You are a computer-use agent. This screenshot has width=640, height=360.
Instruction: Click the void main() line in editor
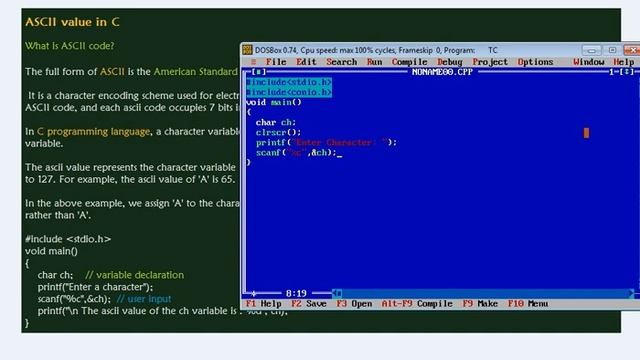273,102
